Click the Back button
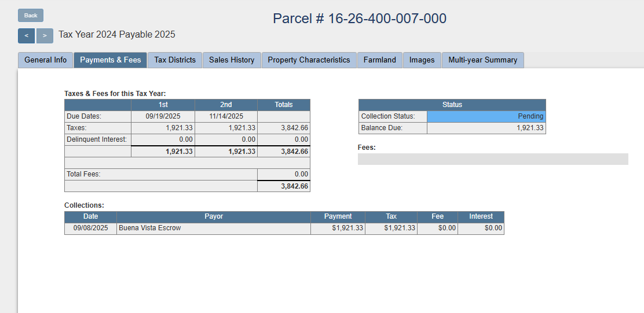644x313 pixels. (x=31, y=16)
